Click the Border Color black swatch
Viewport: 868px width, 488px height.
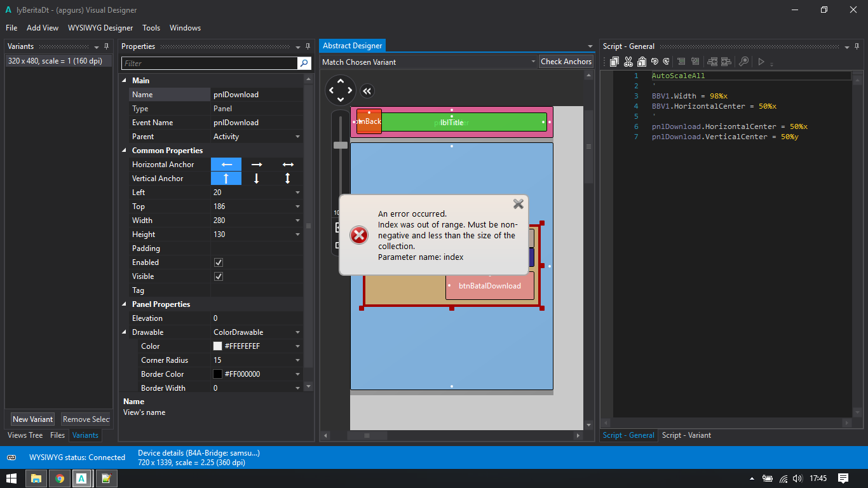click(218, 374)
